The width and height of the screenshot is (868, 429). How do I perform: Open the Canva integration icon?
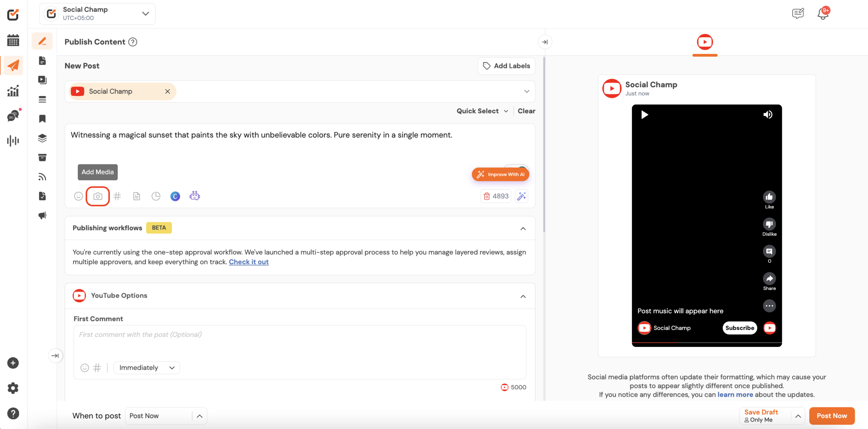[x=175, y=196]
